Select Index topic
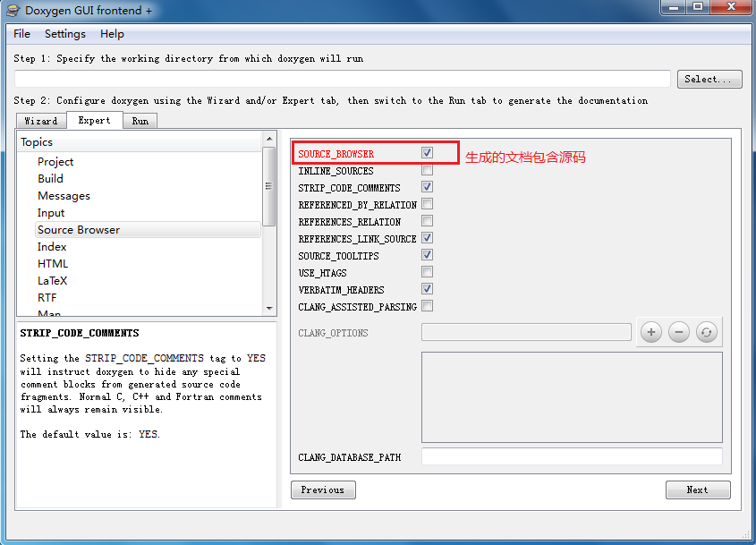 pyautogui.click(x=52, y=247)
